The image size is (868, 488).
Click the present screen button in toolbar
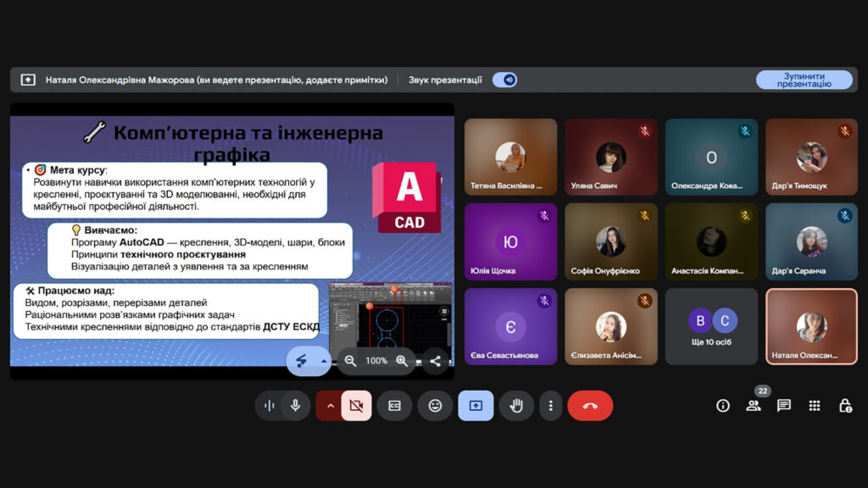pos(476,406)
